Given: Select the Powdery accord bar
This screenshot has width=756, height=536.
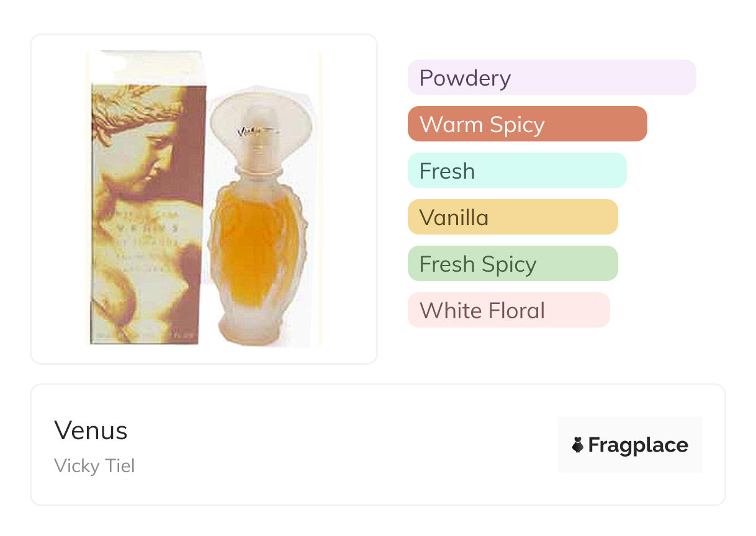Looking at the screenshot, I should (x=551, y=78).
